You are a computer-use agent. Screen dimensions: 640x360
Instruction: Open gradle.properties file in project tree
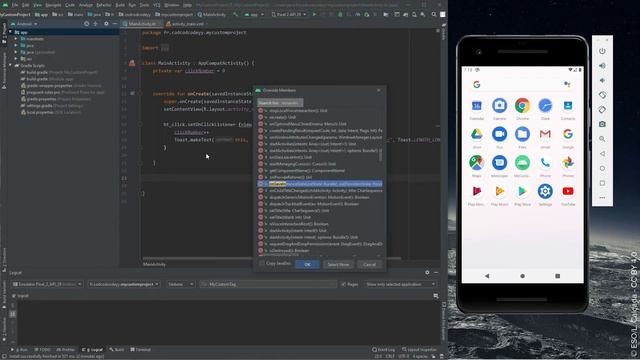tap(56, 99)
